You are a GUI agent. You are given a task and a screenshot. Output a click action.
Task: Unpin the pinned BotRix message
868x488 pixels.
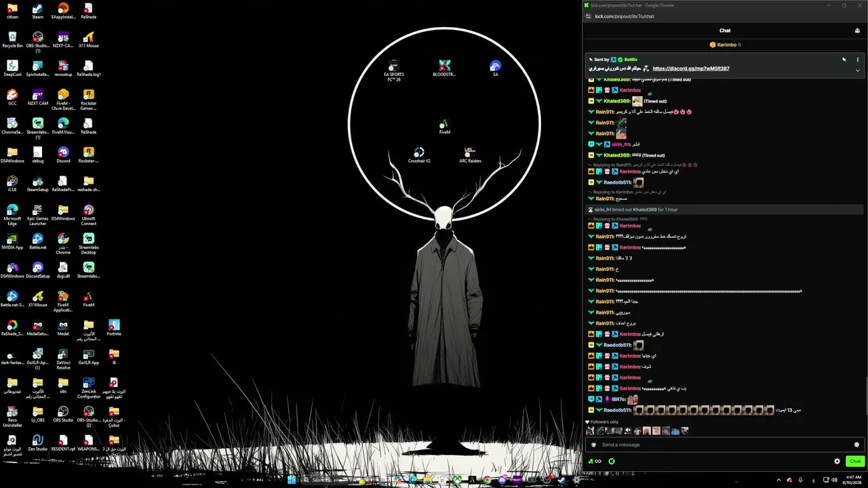[844, 60]
